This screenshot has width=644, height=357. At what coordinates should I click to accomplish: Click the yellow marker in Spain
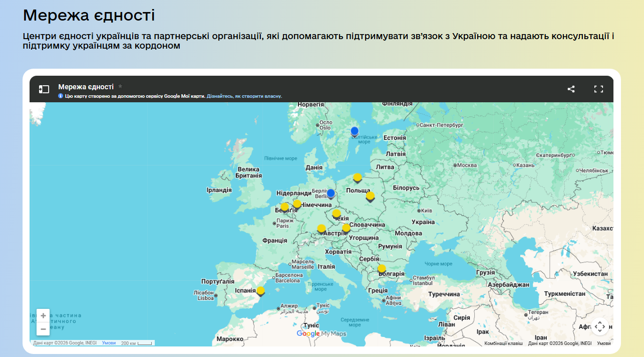click(x=260, y=291)
